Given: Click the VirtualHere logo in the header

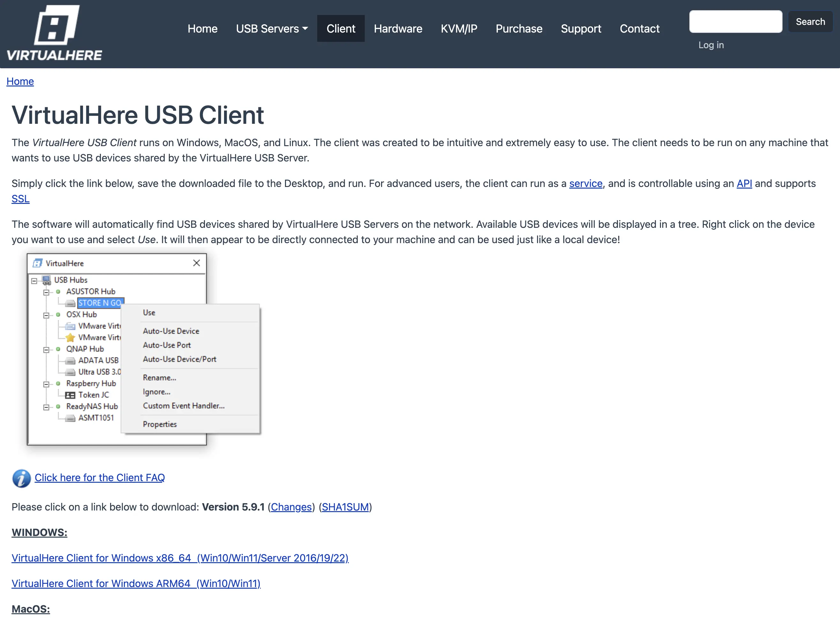Looking at the screenshot, I should coord(55,33).
